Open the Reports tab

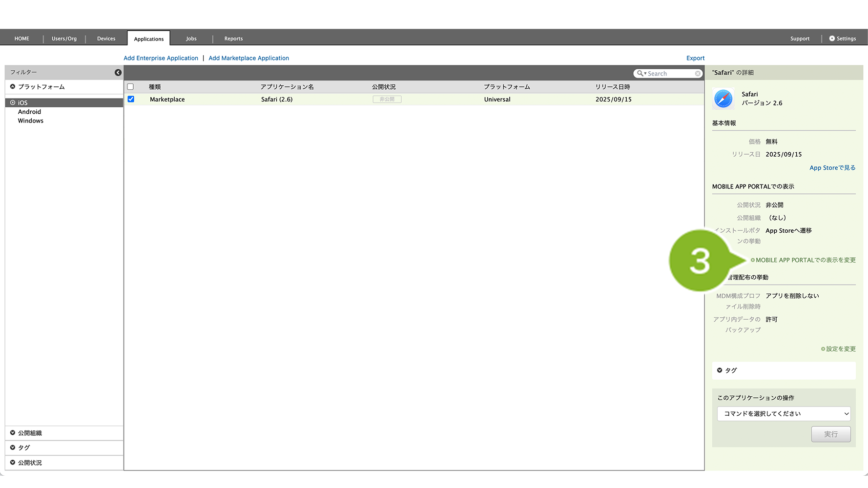(233, 39)
